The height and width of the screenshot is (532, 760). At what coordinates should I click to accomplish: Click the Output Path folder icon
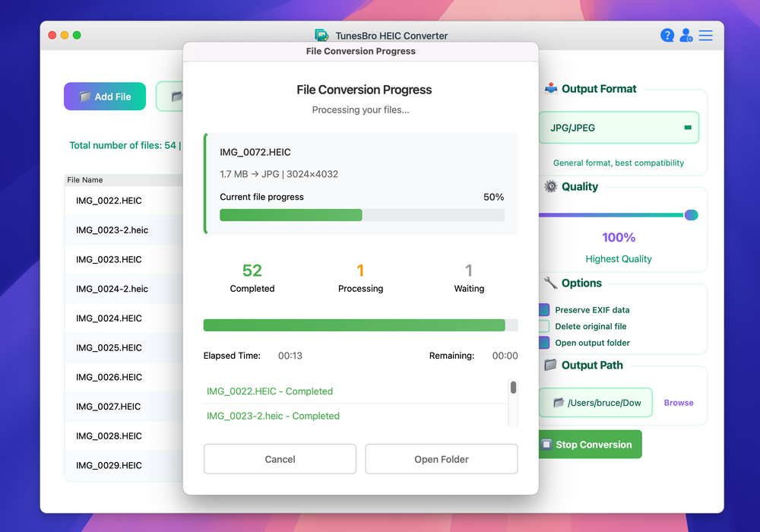[550, 365]
